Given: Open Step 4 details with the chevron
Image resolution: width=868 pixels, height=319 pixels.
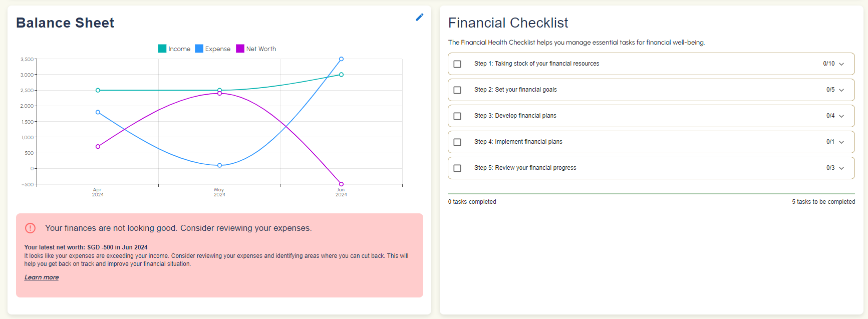Looking at the screenshot, I should pyautogui.click(x=841, y=142).
